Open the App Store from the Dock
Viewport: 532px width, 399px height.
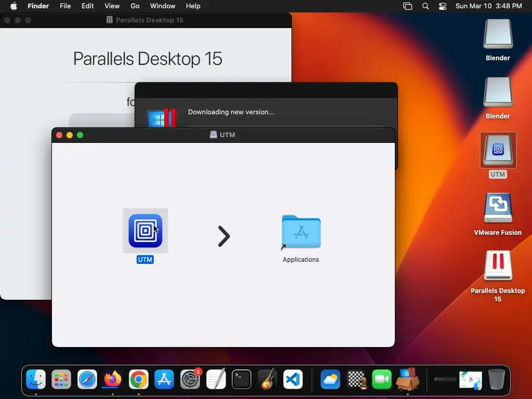pos(164,379)
